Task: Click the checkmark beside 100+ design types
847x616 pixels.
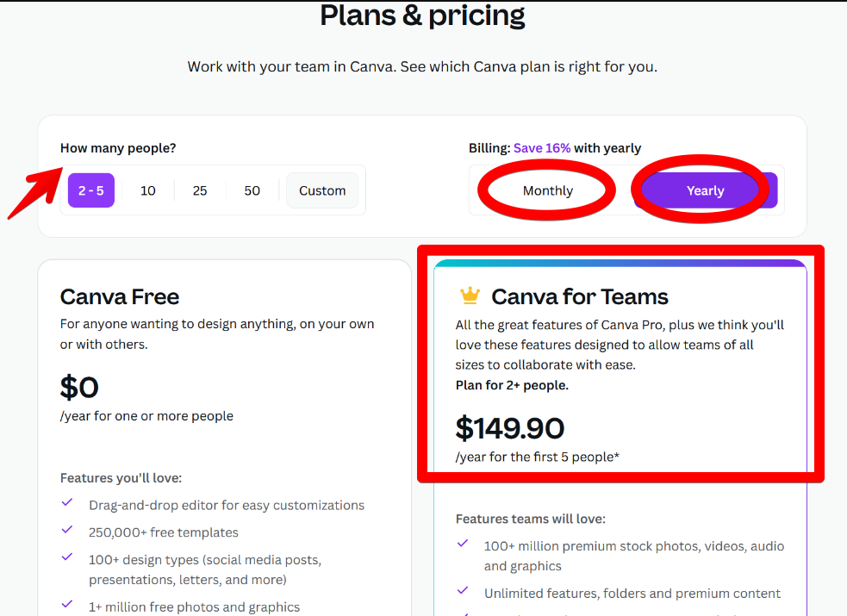Action: pyautogui.click(x=67, y=557)
